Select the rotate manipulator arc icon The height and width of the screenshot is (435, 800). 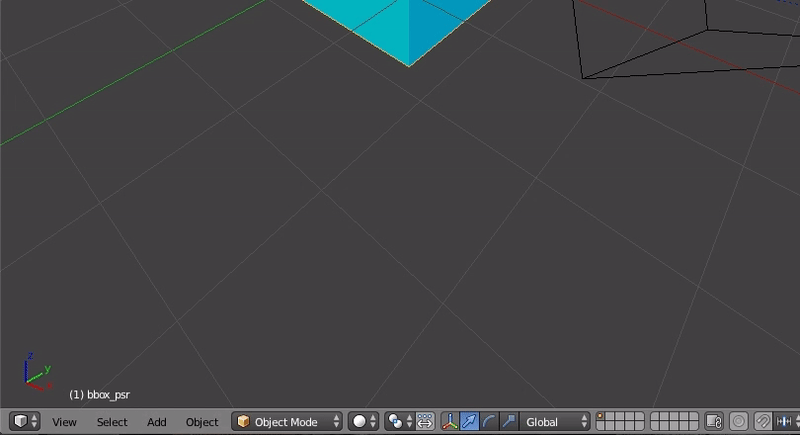[x=488, y=422]
